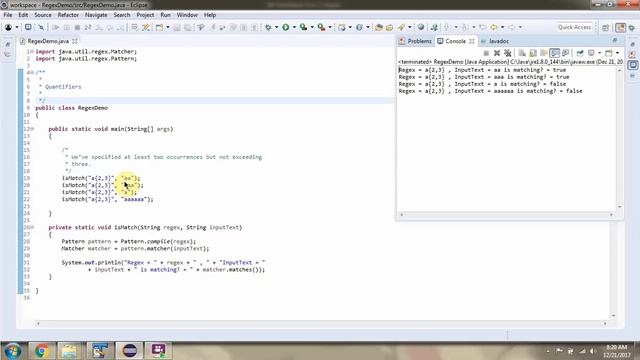
Task: Click the Display Selected Console icon
Action: point(591,53)
